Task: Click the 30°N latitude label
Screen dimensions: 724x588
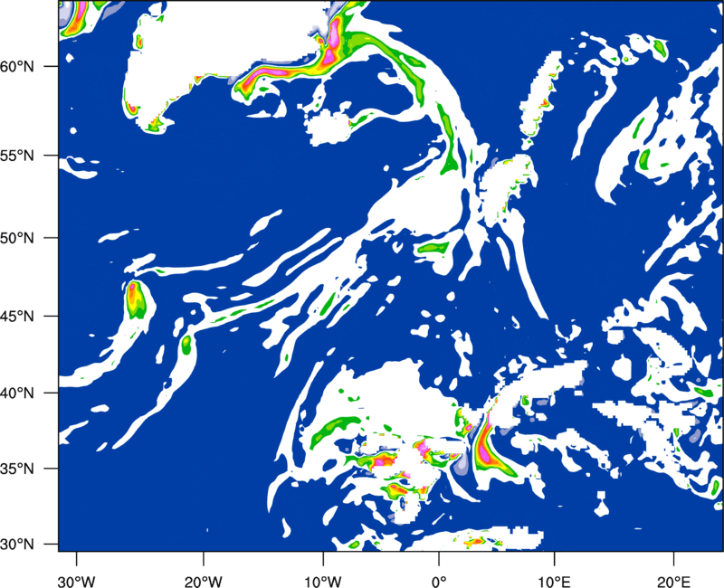Action: pyautogui.click(x=17, y=545)
